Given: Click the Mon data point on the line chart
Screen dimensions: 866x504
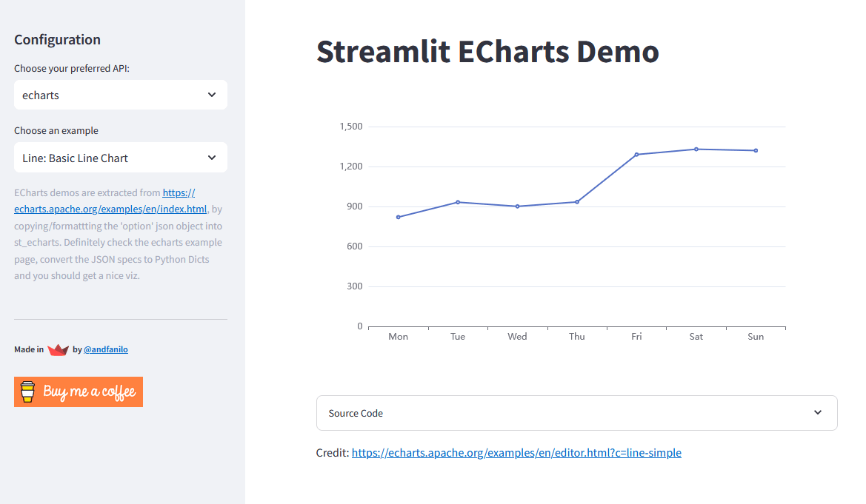Looking at the screenshot, I should pos(399,217).
